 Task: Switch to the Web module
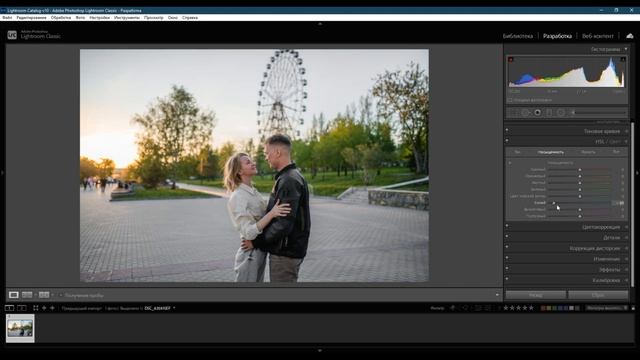598,36
